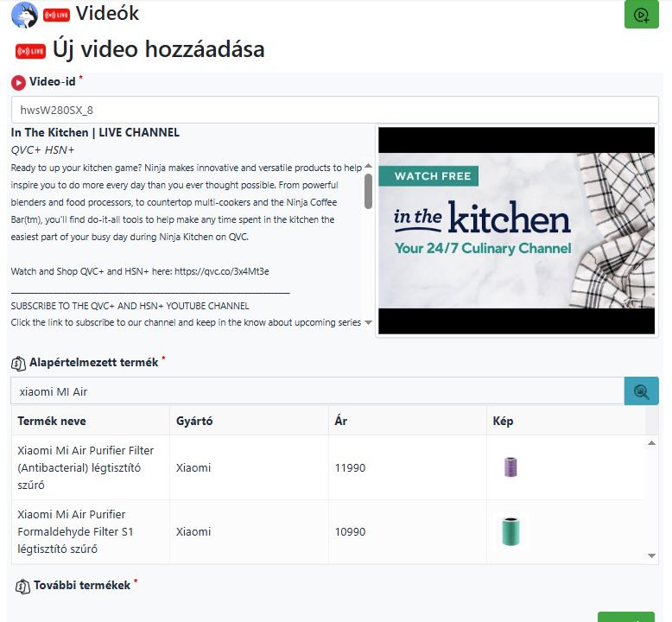Click the partially visible green button at bottom
Image resolution: width=672 pixels, height=622 pixels.
(625, 617)
